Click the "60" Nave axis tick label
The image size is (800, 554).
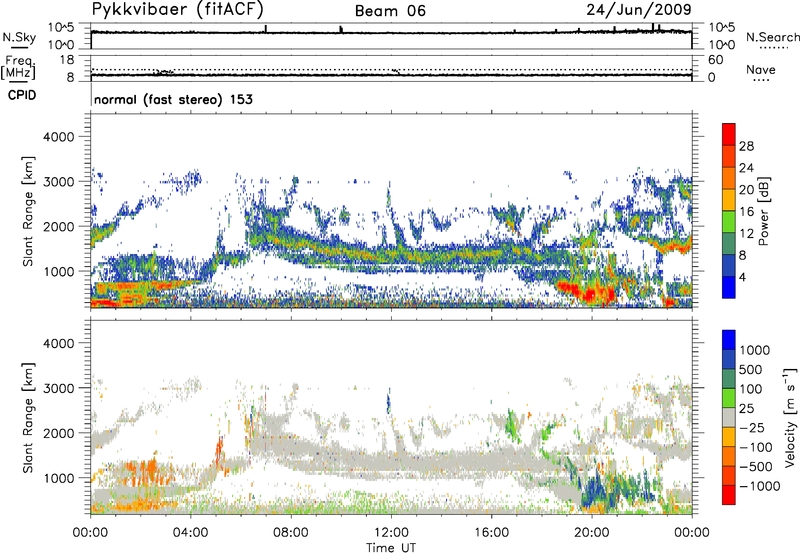click(x=715, y=60)
